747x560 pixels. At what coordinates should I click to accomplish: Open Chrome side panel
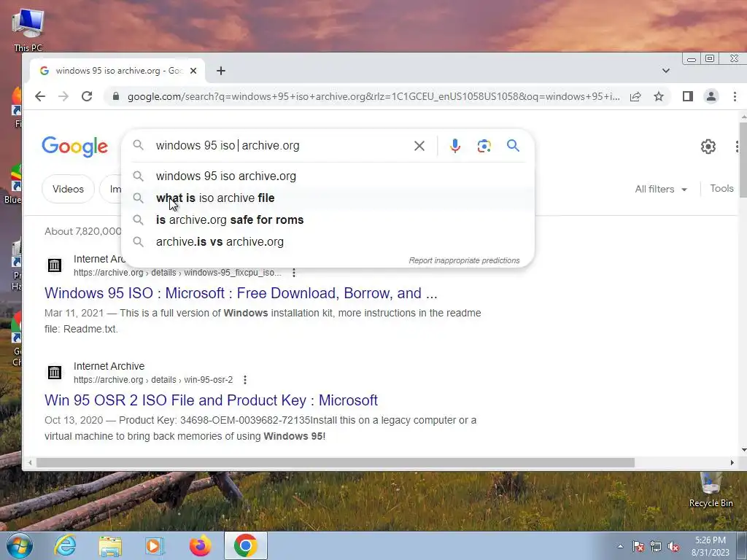[x=687, y=97]
